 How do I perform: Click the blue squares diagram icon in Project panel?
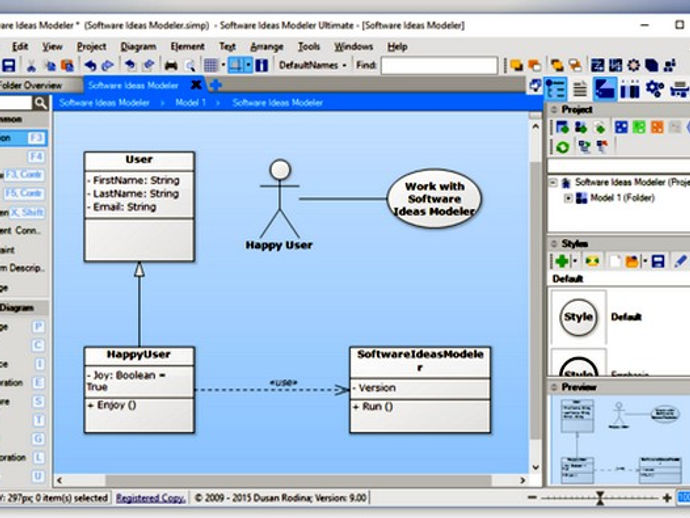(621, 128)
